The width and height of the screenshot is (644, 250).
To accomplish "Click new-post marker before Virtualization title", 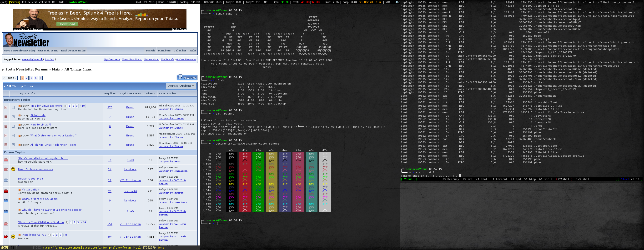I will (20, 190).
